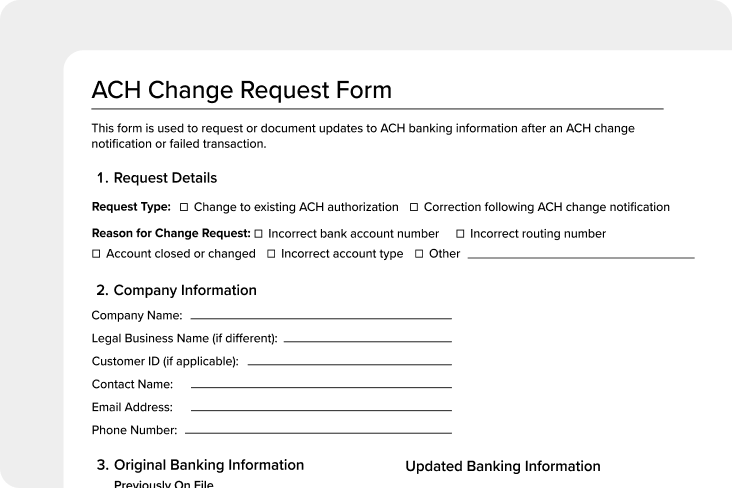The width and height of the screenshot is (732, 488).
Task: Click the blank line after 'Other'
Action: point(580,257)
